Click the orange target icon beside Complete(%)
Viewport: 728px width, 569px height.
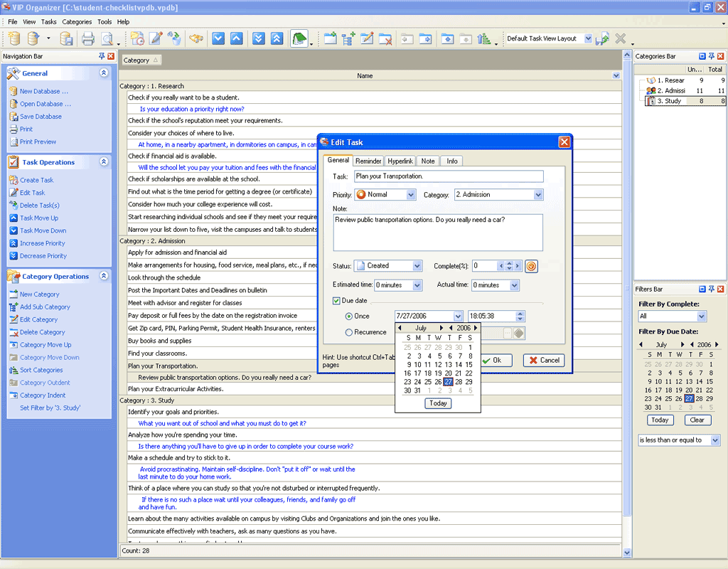click(531, 266)
